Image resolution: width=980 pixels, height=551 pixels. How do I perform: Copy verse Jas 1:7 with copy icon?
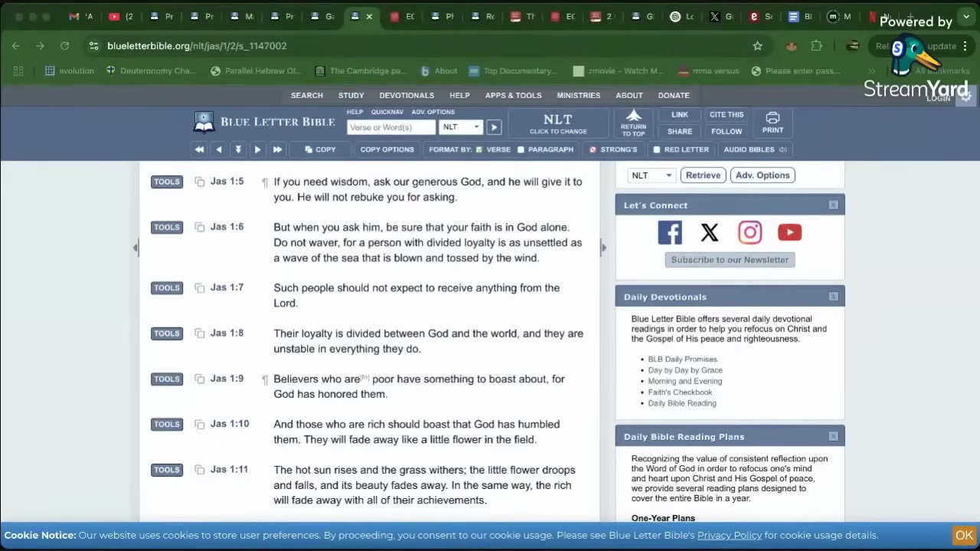coord(200,288)
